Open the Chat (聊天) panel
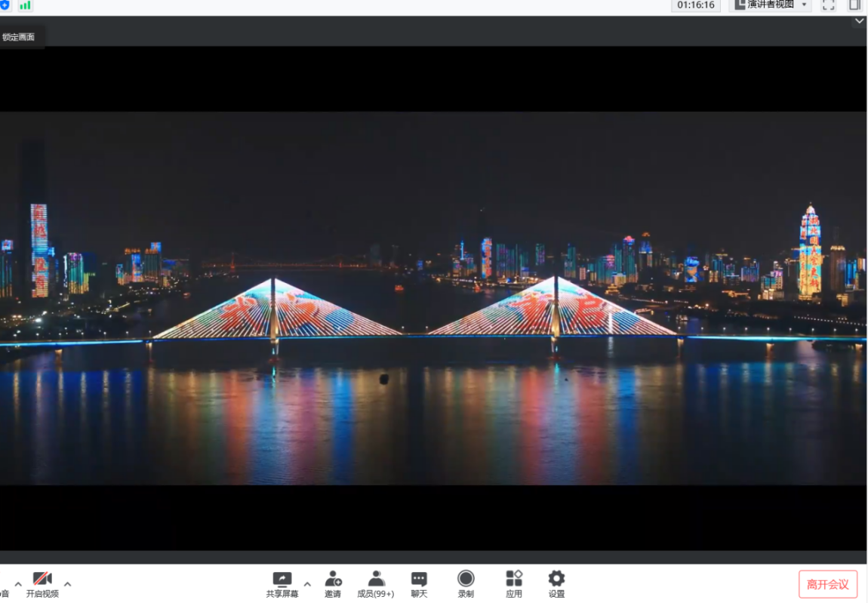Screen dimensions: 868x603 coord(419,579)
